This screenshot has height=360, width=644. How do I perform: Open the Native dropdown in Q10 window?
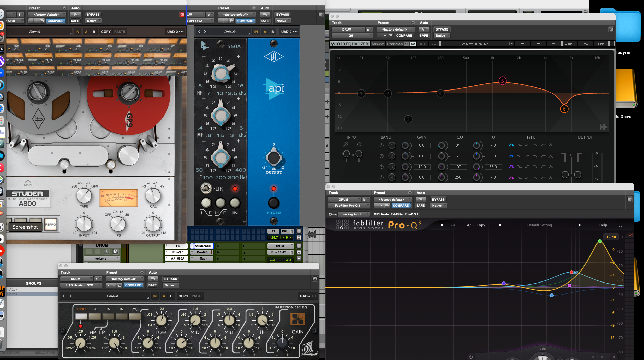point(442,36)
